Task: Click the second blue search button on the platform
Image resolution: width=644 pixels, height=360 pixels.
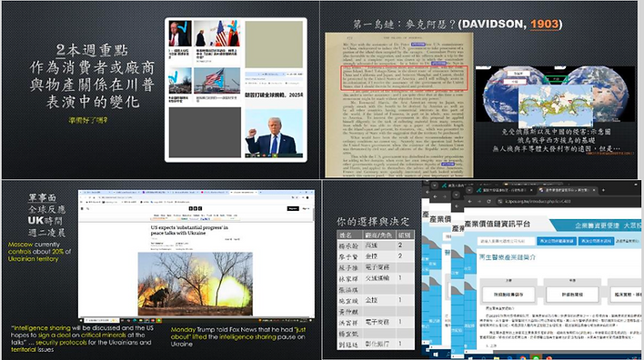Action: tap(596, 241)
